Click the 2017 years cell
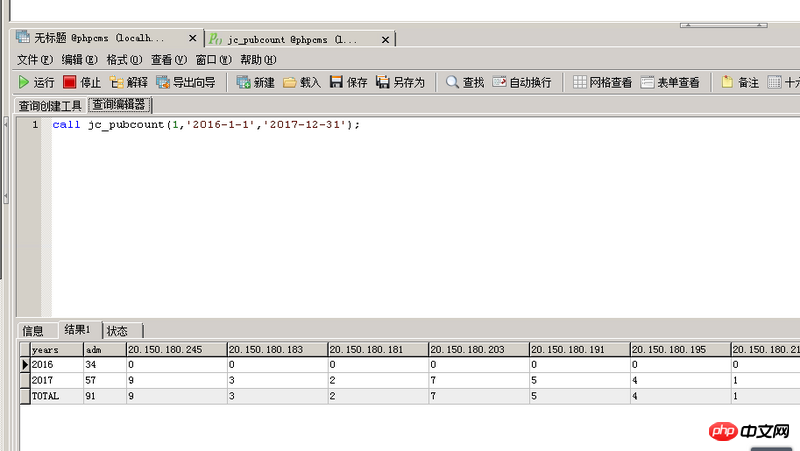 (x=57, y=380)
